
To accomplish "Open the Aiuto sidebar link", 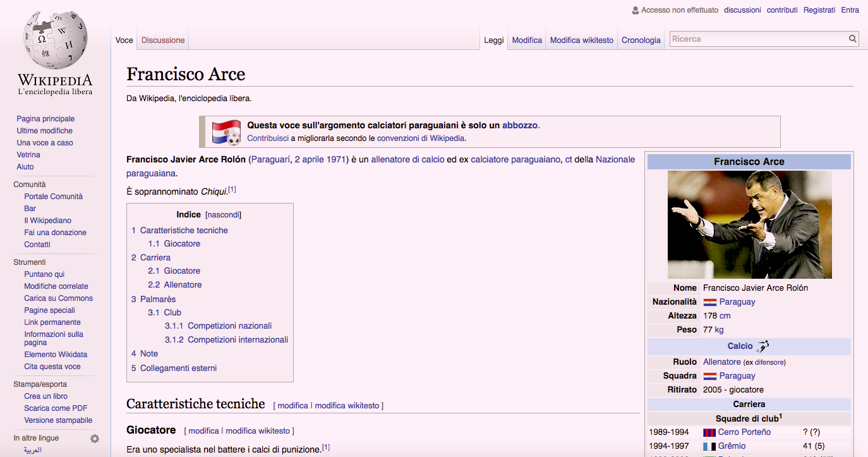I will (25, 167).
